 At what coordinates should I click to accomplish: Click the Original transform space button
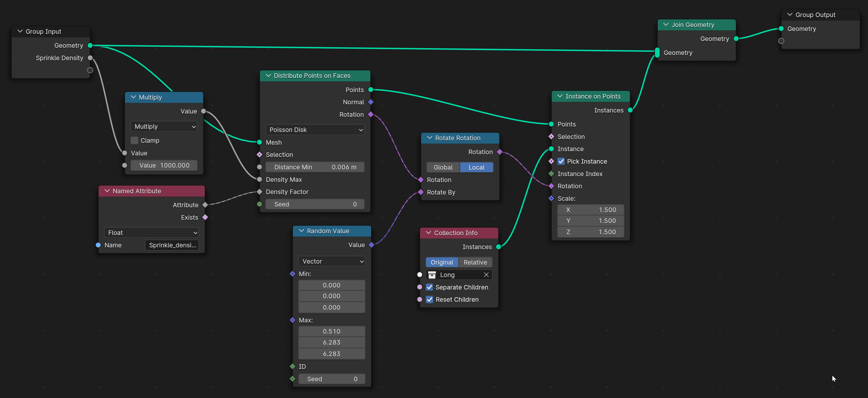point(442,262)
